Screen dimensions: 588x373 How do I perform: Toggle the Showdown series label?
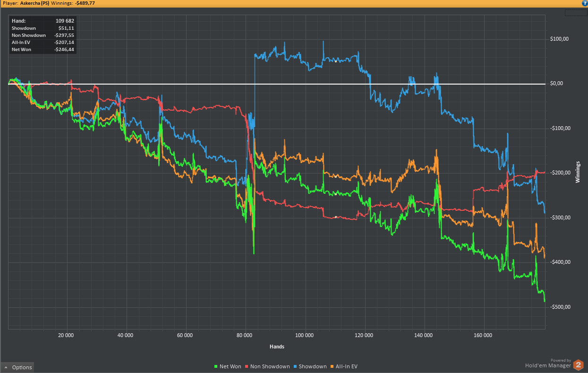pyautogui.click(x=312, y=367)
